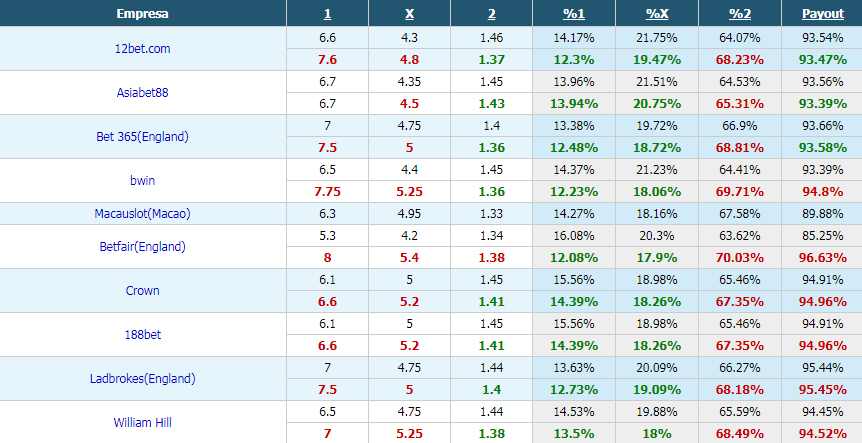Viewport: 862px width, 443px height.
Task: Select Betfair's 96.63% payout cell
Action: point(822,257)
